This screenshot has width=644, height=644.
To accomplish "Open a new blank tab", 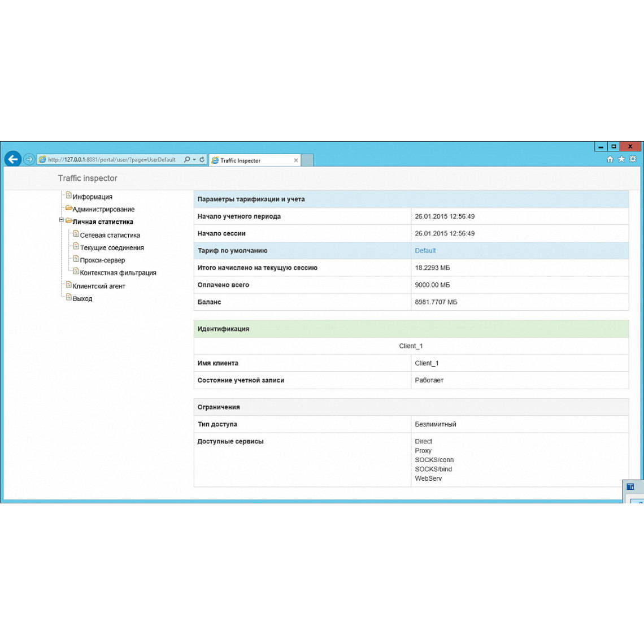I will point(307,160).
